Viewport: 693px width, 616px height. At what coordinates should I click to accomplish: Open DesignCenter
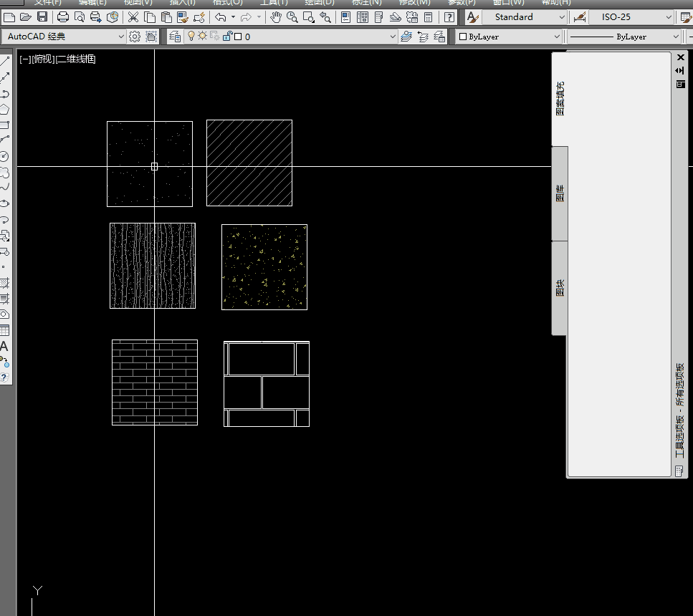point(363,17)
